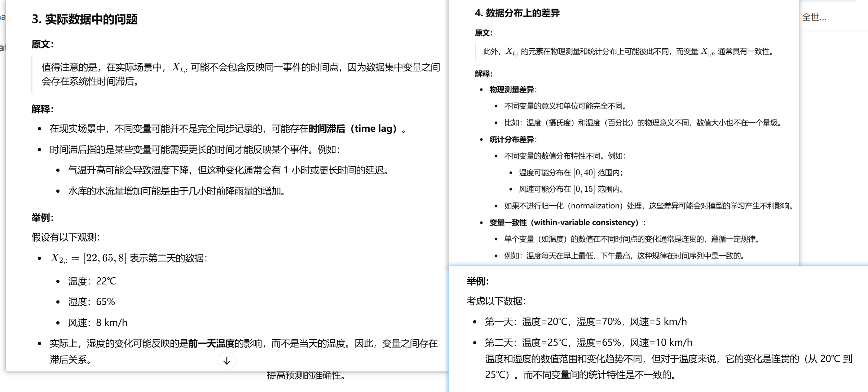Click the line '第二天: 温度=25°C'
The width and height of the screenshot is (868, 392).
(589, 343)
